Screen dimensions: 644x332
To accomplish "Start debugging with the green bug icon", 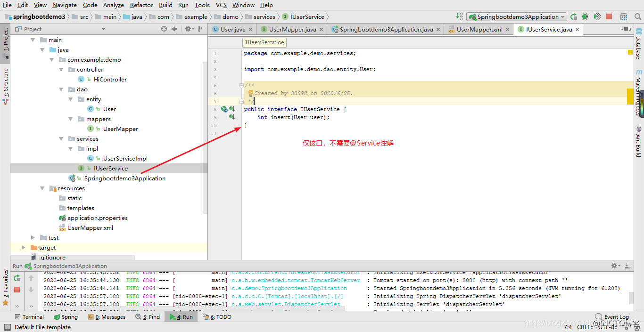I will [x=586, y=16].
